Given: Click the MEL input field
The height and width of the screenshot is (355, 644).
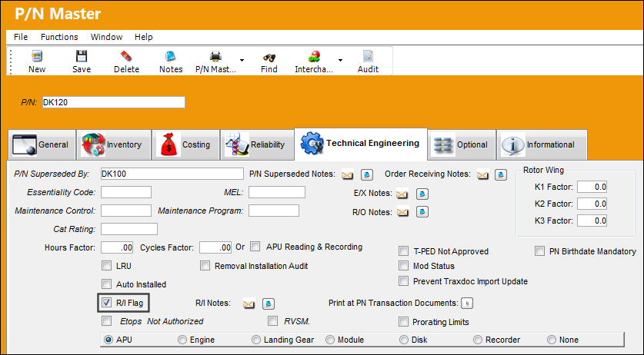Looking at the screenshot, I should tap(277, 192).
